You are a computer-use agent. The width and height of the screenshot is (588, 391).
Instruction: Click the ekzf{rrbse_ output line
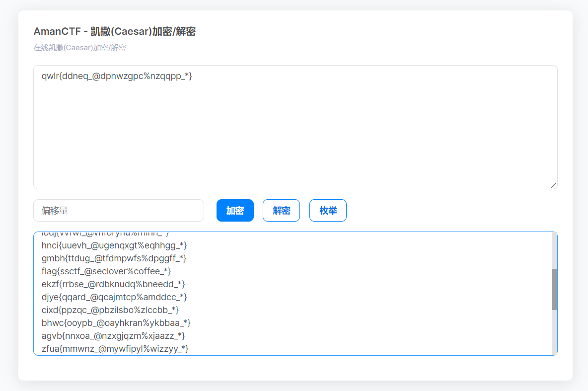113,284
